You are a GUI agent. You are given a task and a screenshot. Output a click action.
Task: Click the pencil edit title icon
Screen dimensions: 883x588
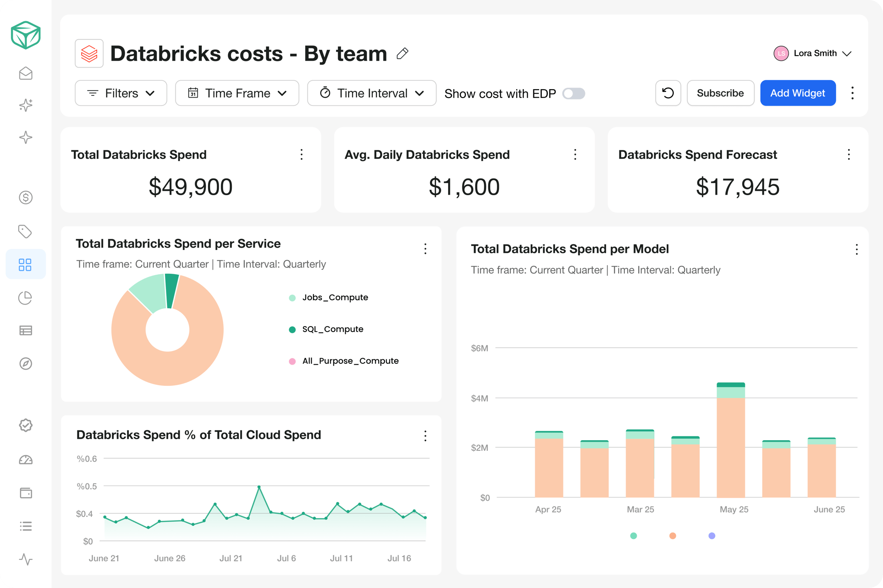click(x=402, y=53)
